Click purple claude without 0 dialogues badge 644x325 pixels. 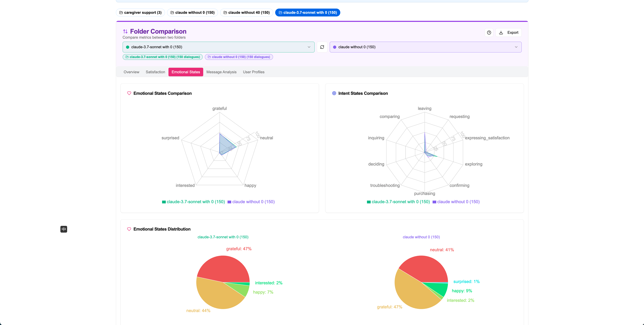[239, 57]
